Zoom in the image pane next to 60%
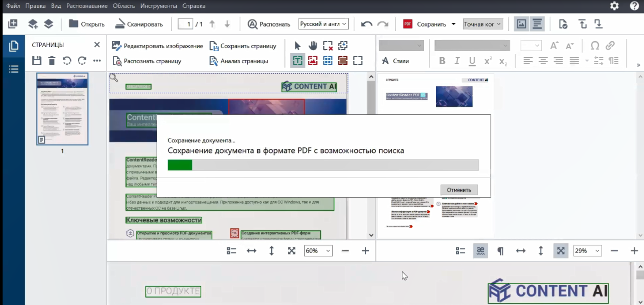Image resolution: width=644 pixels, height=305 pixels. click(365, 251)
